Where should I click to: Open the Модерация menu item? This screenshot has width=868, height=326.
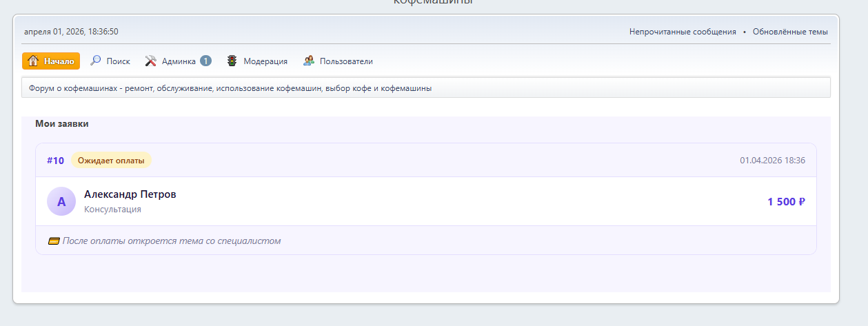[265, 61]
